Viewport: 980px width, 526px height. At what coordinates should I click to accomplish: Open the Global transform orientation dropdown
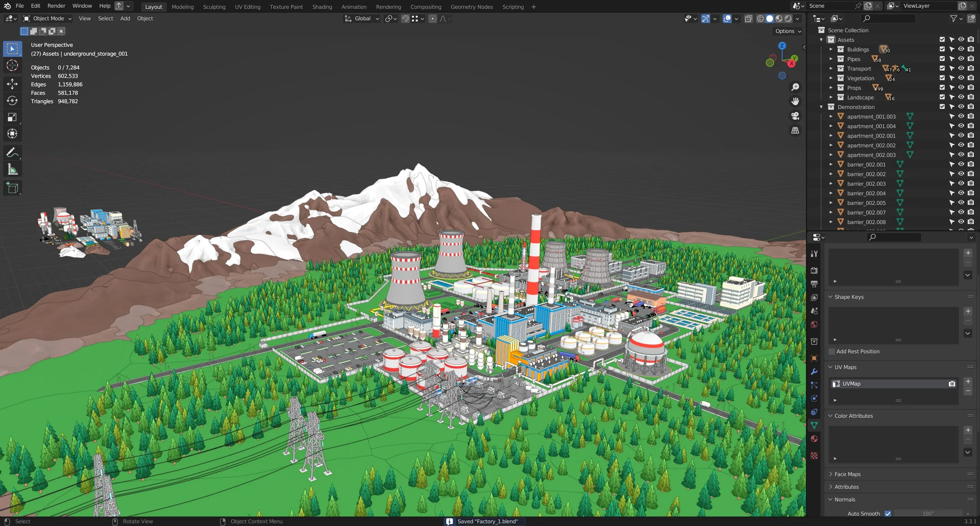click(x=362, y=18)
